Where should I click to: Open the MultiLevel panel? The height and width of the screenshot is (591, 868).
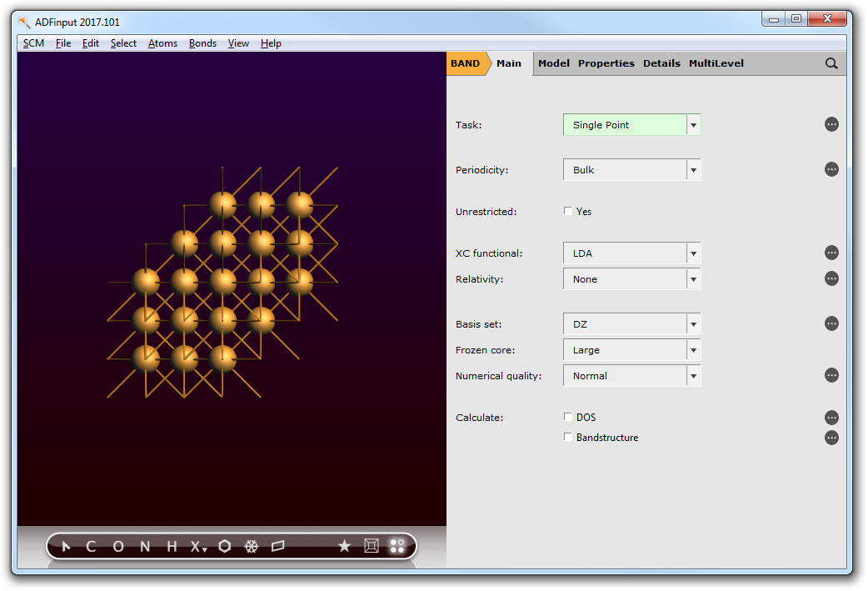716,63
